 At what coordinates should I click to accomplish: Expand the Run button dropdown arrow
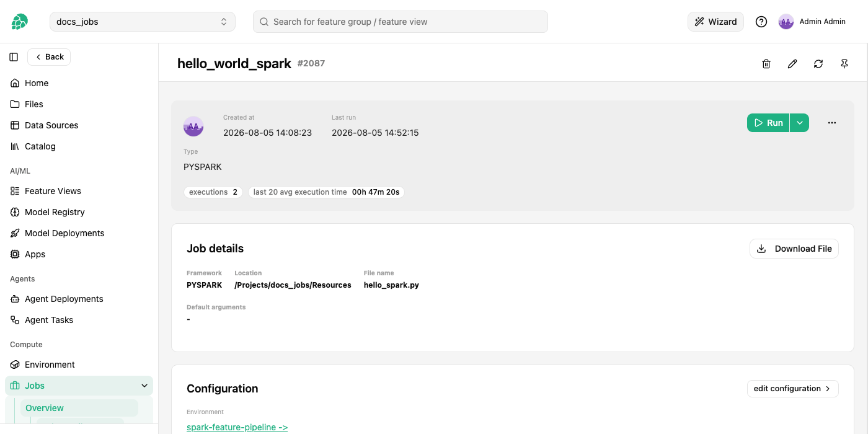tap(800, 123)
